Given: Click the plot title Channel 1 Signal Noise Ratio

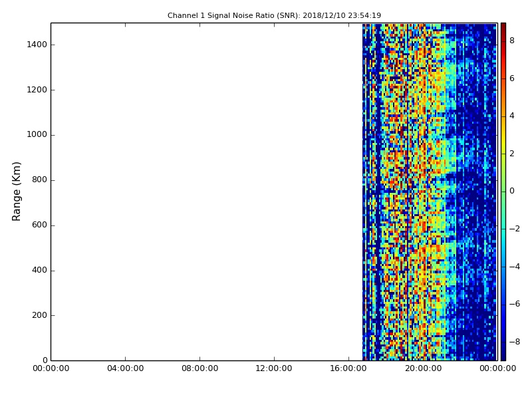Looking at the screenshot, I should pos(274,15).
